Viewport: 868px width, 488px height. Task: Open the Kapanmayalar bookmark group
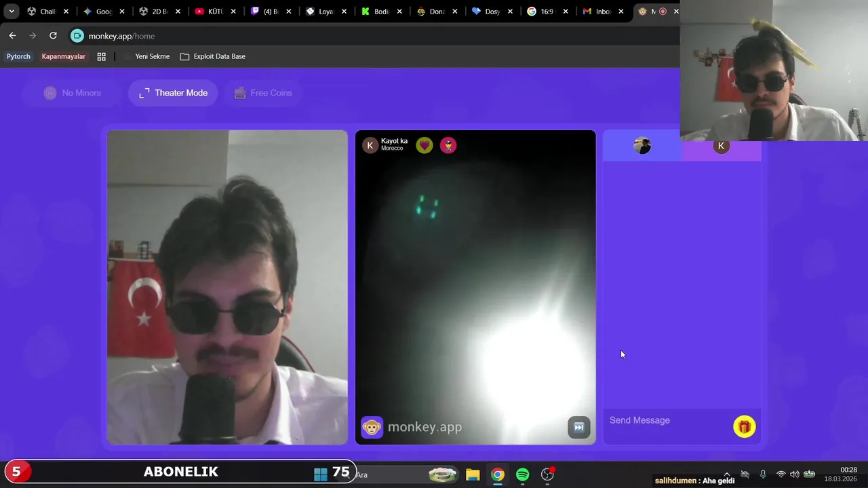tap(64, 56)
